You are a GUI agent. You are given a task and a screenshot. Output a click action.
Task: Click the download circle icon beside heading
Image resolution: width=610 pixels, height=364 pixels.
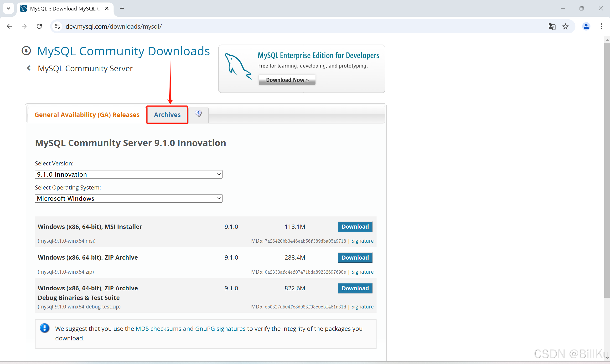tap(26, 51)
